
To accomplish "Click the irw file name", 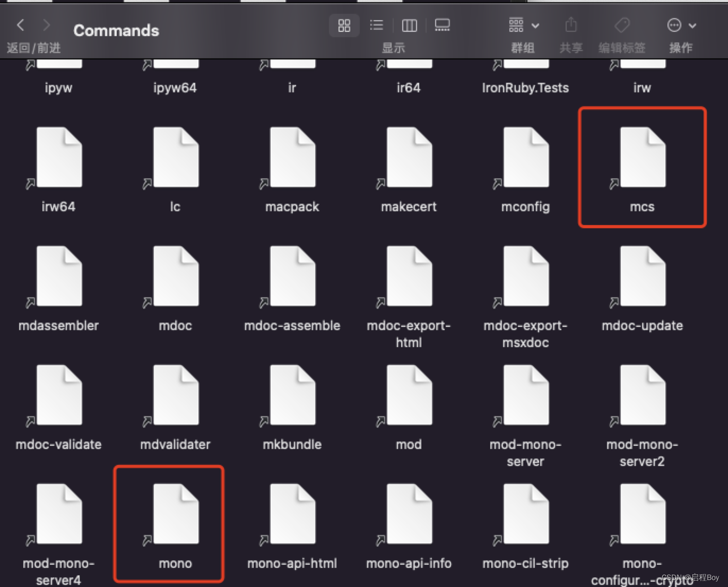I will point(642,88).
